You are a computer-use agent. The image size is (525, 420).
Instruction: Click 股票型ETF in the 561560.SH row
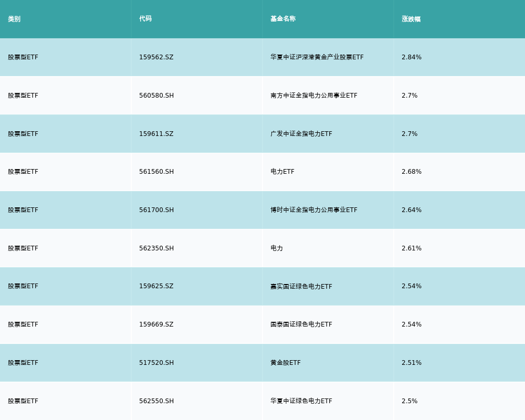tap(23, 172)
